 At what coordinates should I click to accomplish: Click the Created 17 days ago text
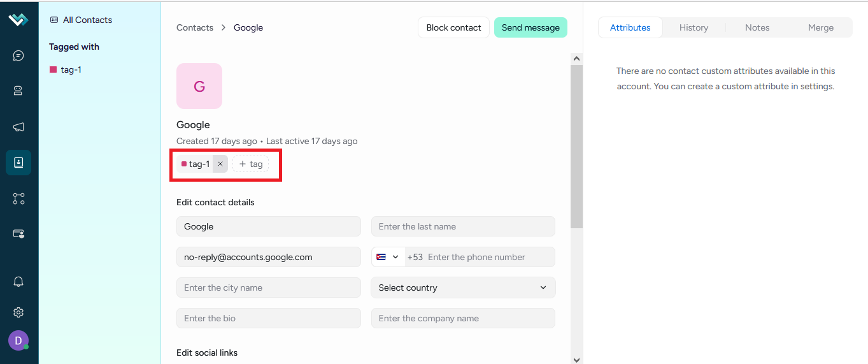(217, 141)
